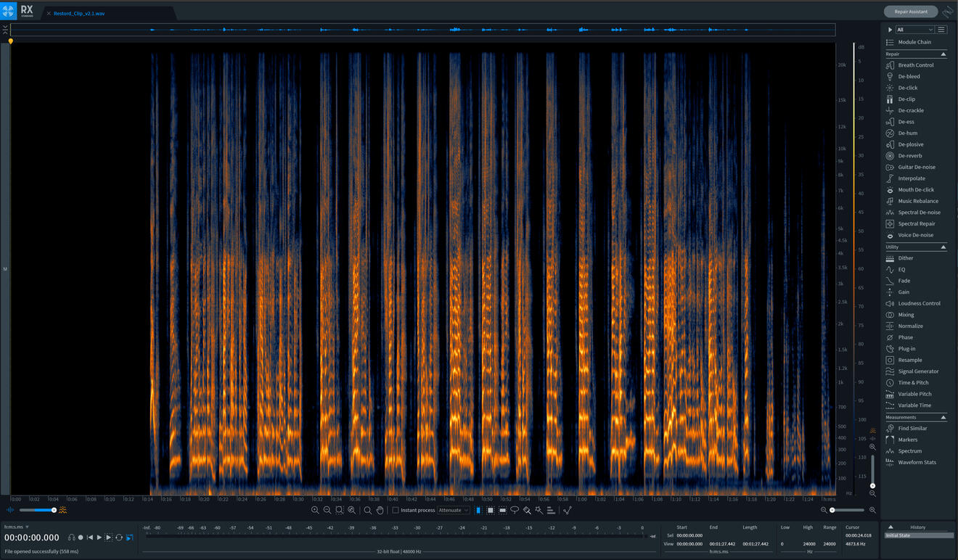The image size is (958, 560).
Task: Open the Module Chain entry
Action: [x=914, y=42]
